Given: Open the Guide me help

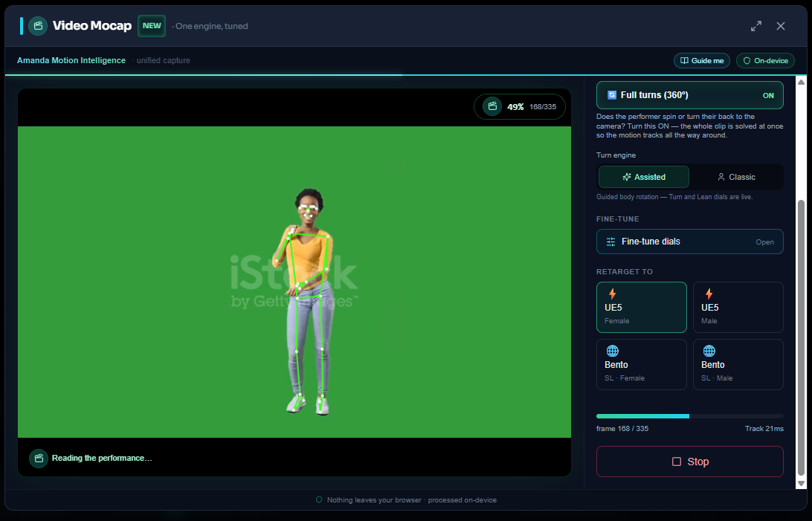Looking at the screenshot, I should click(x=702, y=60).
